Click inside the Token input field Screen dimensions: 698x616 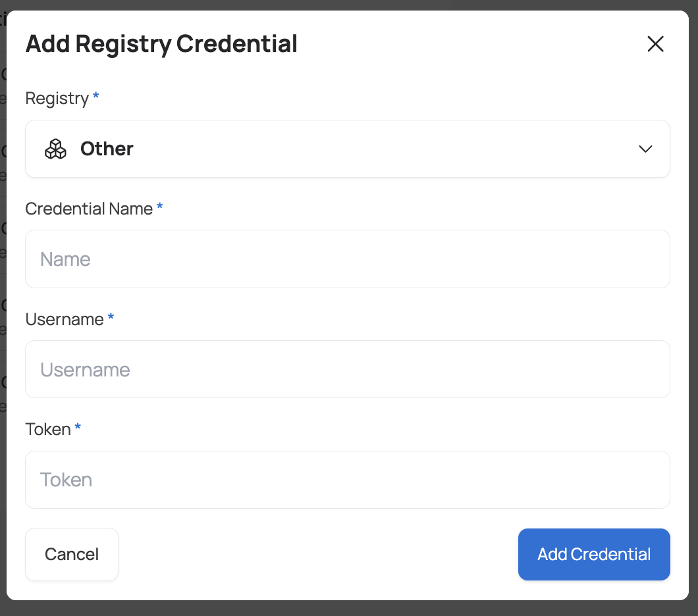348,480
